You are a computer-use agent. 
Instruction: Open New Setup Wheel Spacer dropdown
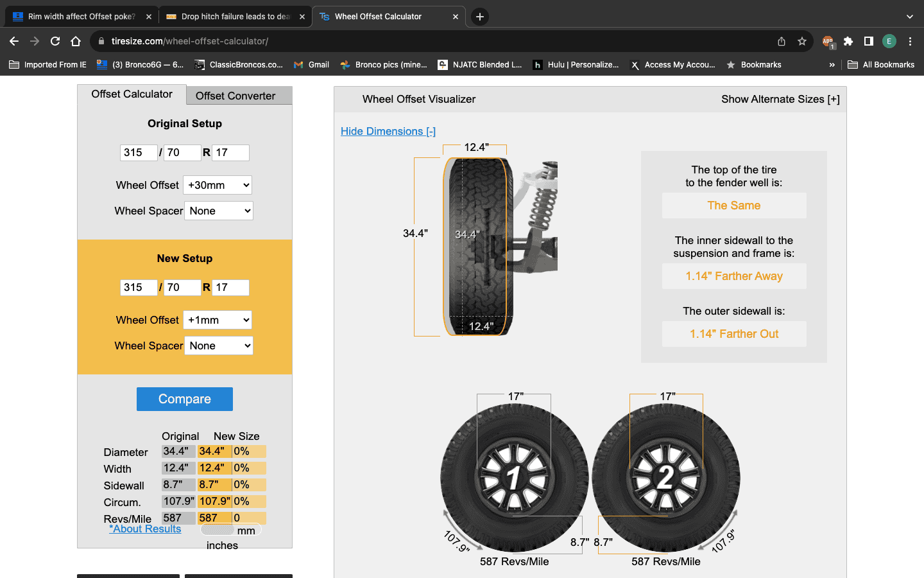tap(219, 346)
